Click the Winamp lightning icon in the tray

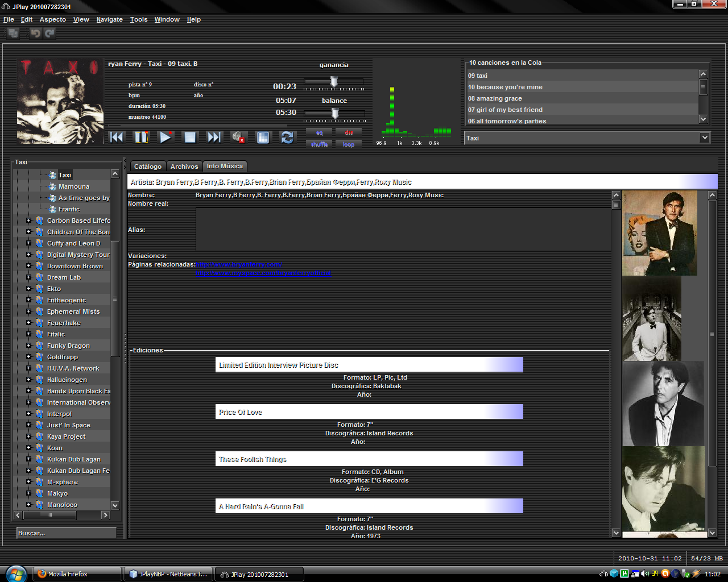tap(696, 574)
